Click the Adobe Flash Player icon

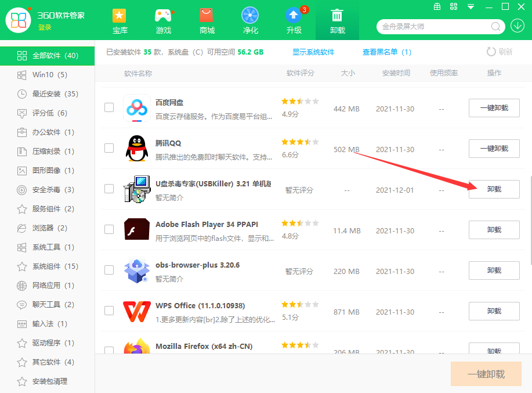point(137,229)
